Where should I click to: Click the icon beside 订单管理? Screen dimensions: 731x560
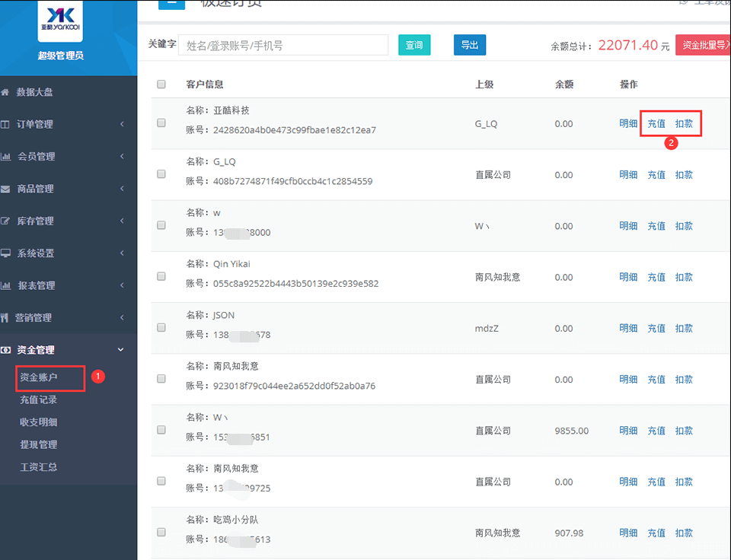pyautogui.click(x=5, y=124)
